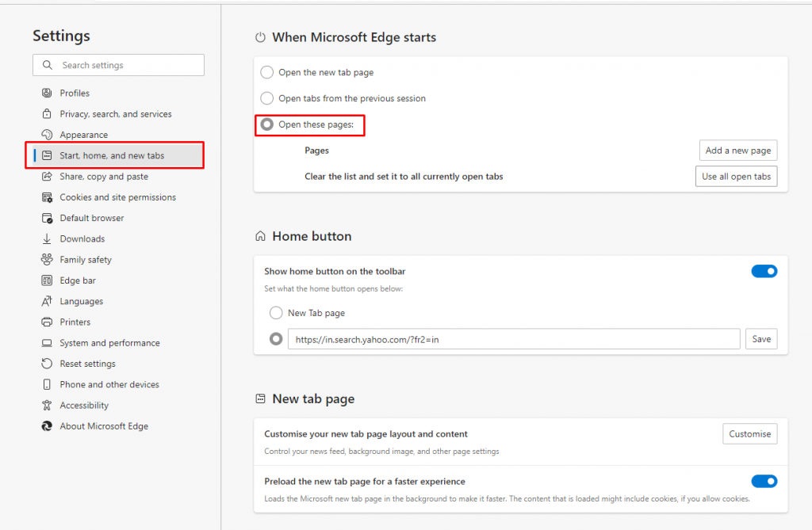Viewport: 812px width, 530px height.
Task: Click the Languages icon
Action: 47,301
